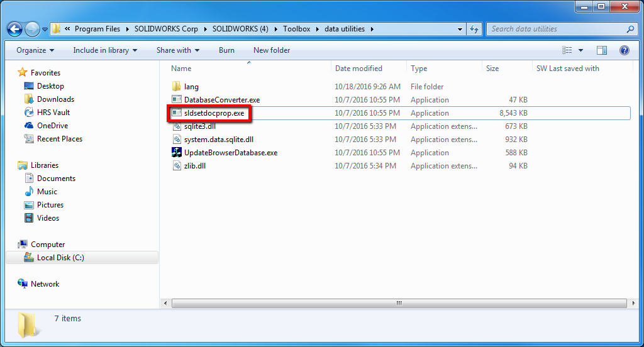644x347 pixels.
Task: Click the horizontal scrollbar right arrow
Action: click(x=633, y=303)
